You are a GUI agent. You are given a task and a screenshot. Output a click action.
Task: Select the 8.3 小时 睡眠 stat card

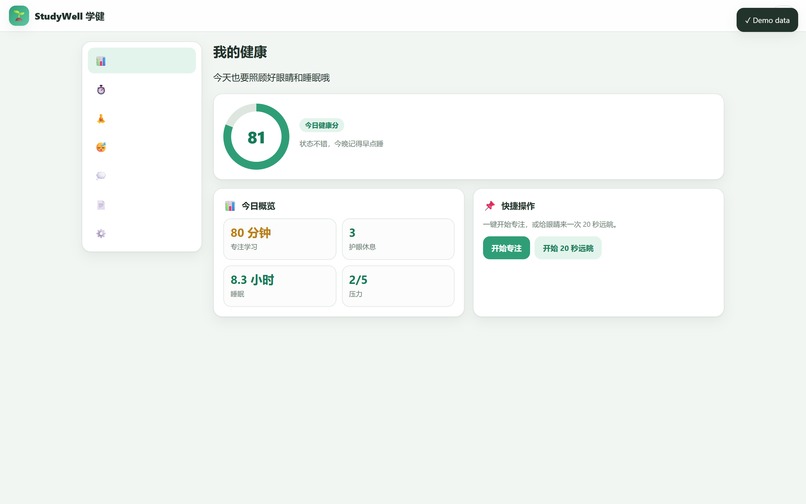point(280,286)
